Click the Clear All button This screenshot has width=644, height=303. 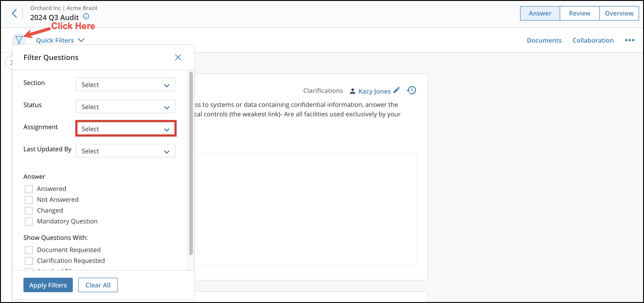coord(98,285)
